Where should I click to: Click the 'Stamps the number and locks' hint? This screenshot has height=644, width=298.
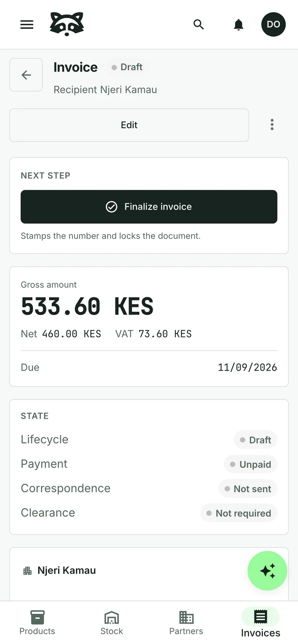111,236
